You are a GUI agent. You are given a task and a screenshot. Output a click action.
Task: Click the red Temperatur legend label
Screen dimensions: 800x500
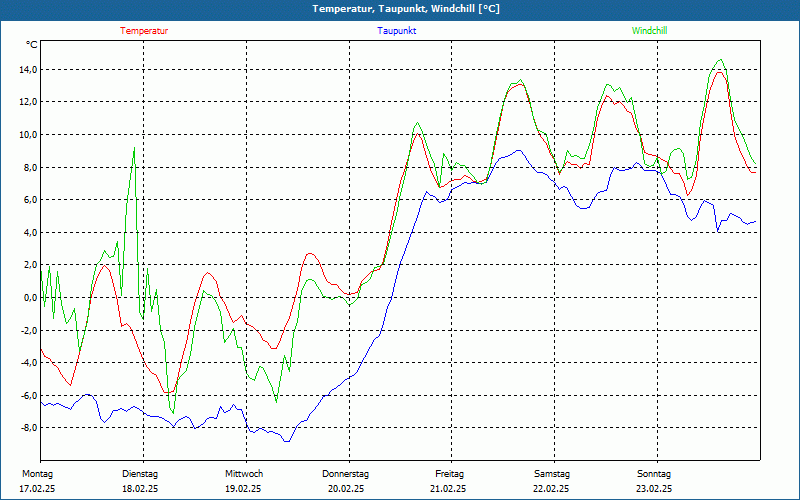coord(144,31)
